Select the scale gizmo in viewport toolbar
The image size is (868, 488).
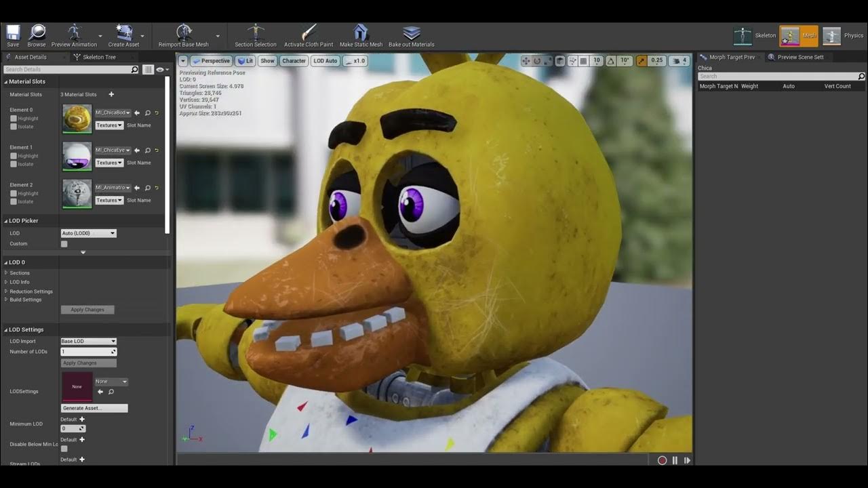pos(548,61)
